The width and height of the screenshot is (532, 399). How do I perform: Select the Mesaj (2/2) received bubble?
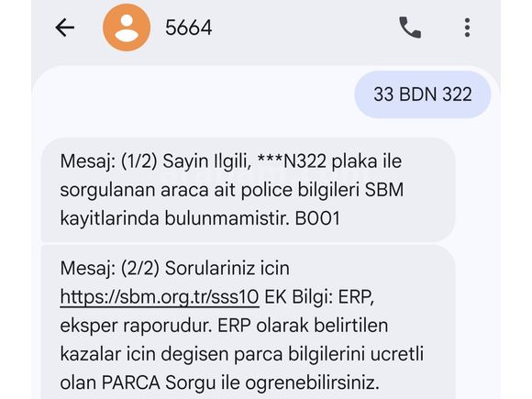(x=248, y=322)
